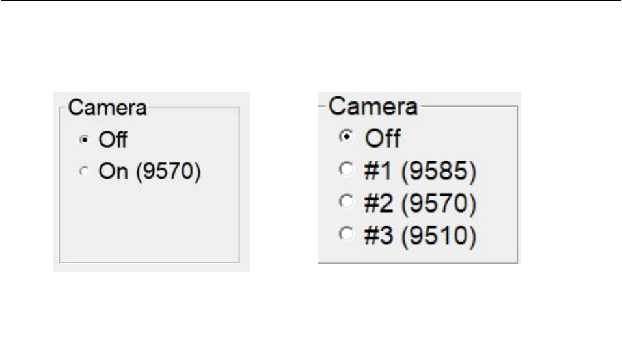Click Camera group title in the On/Off panel
Image resolution: width=622 pixels, height=364 pixels.
pyautogui.click(x=107, y=107)
